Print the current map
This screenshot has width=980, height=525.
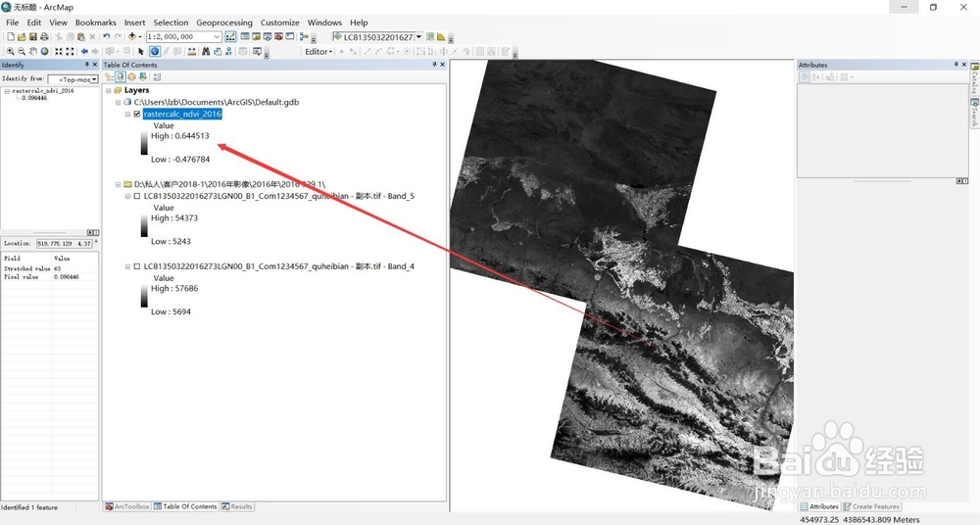point(44,37)
